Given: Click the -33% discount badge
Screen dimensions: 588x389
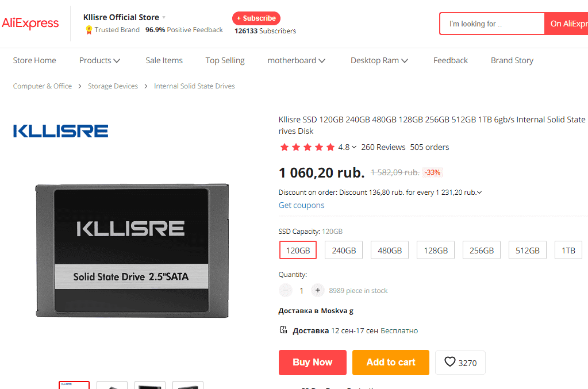Looking at the screenshot, I should (432, 172).
